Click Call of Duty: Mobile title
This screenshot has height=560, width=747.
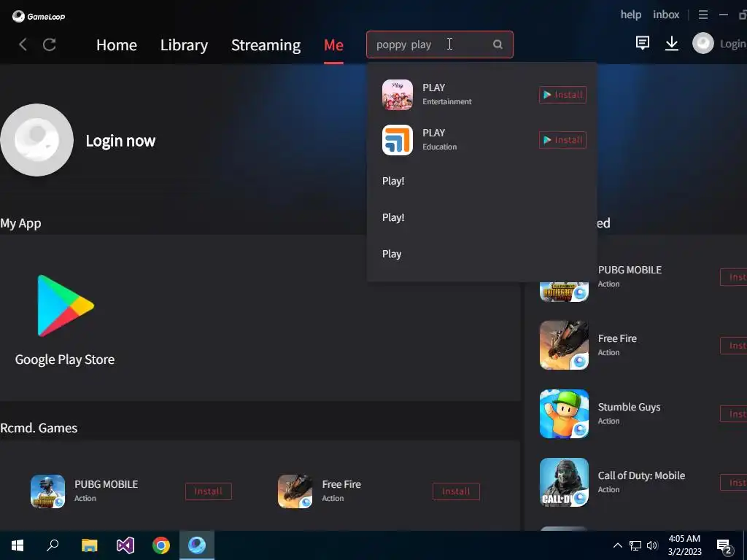[641, 475]
